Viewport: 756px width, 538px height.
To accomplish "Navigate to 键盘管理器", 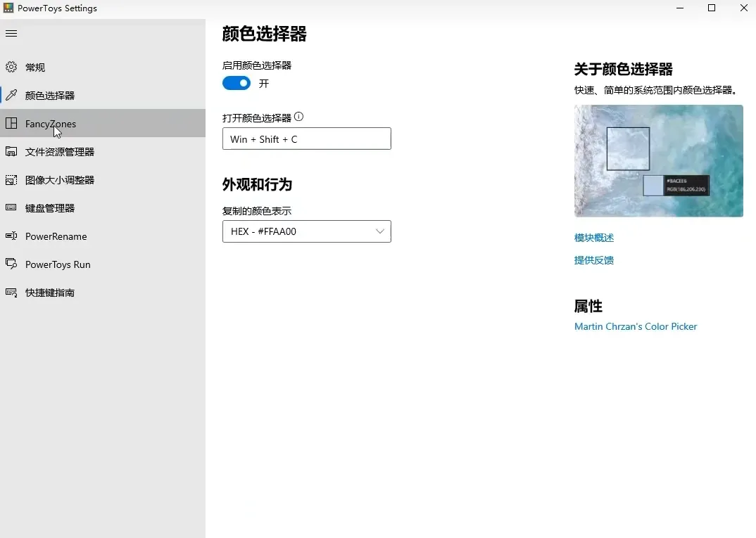I will point(103,207).
